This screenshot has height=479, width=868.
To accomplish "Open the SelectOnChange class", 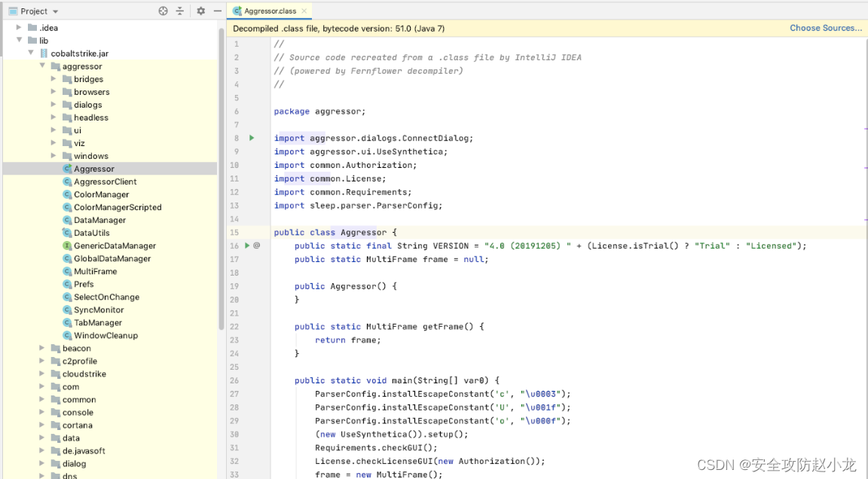I will [x=106, y=297].
